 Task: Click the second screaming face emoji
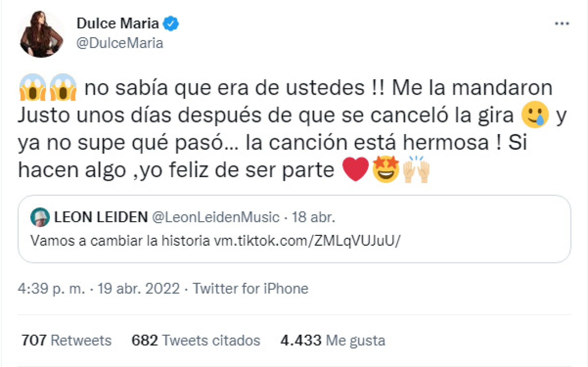coord(63,87)
